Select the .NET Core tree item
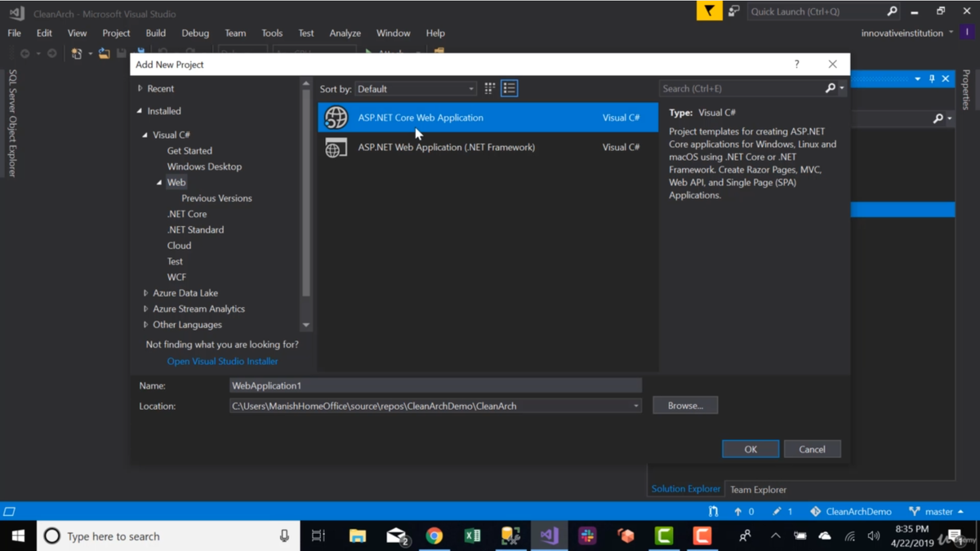Viewport: 980px width, 551px height. click(187, 214)
